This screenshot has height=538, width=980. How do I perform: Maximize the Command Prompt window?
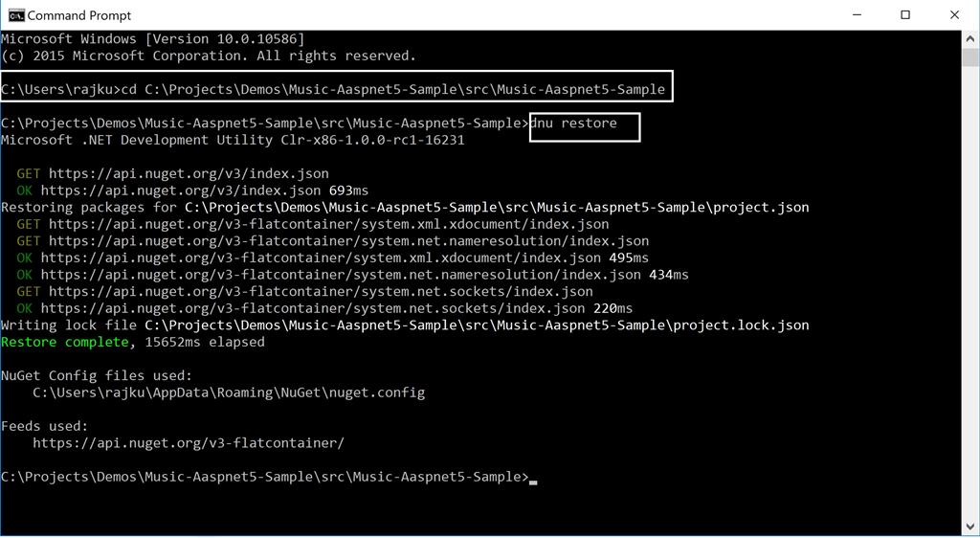[905, 14]
